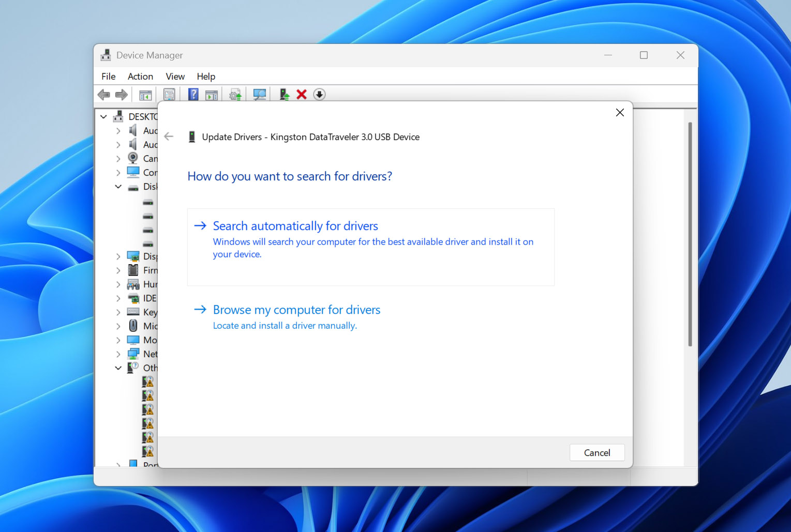This screenshot has height=532, width=791.
Task: Expand the Monitors category chevron
Action: tap(118, 340)
